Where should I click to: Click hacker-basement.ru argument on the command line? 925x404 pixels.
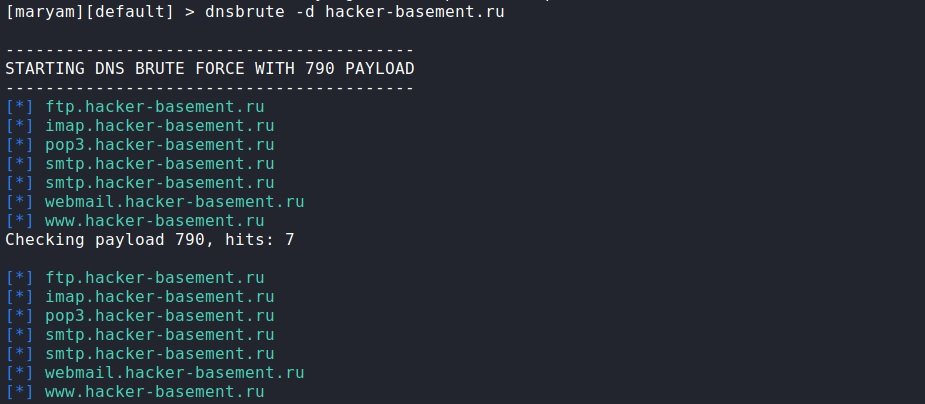[415, 12]
